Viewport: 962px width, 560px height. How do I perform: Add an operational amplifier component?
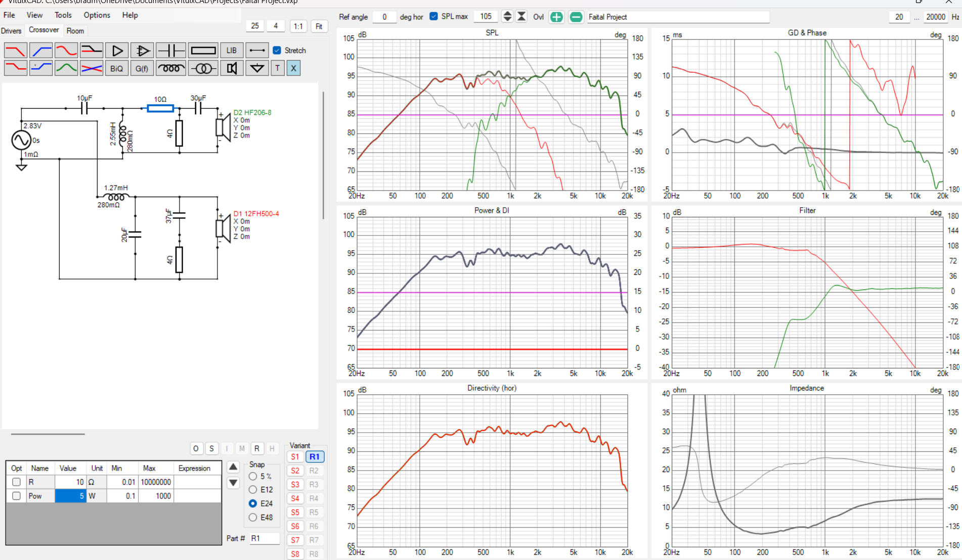coord(142,51)
